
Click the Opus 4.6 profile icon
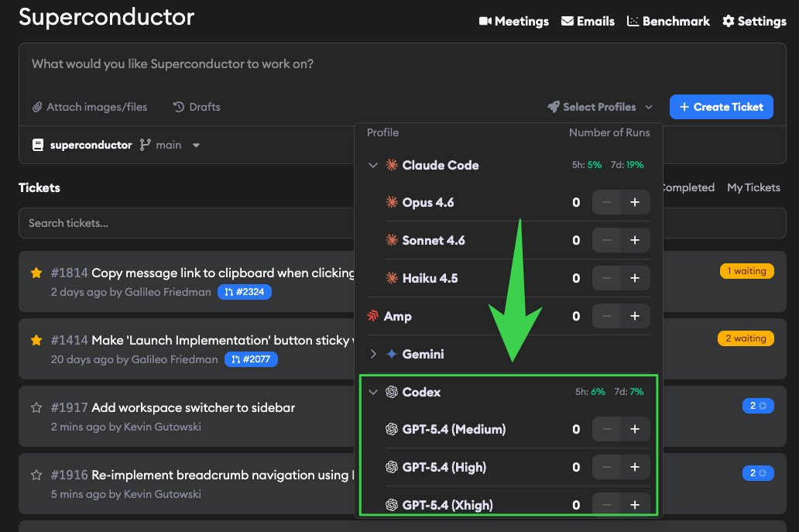click(391, 202)
